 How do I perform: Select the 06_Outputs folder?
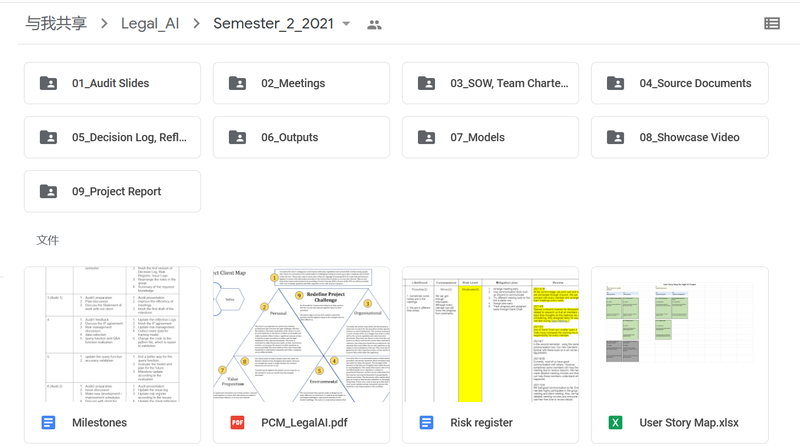point(302,137)
